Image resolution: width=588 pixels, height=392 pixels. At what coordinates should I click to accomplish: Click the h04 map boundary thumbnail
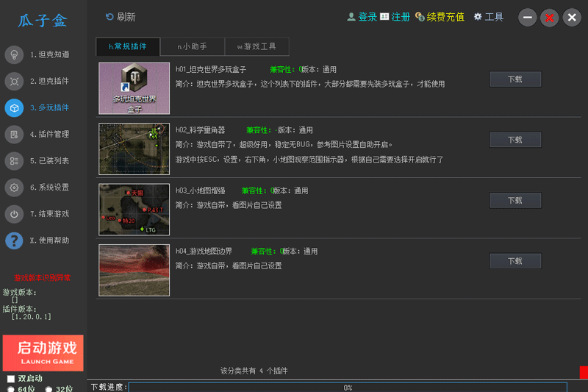point(135,270)
